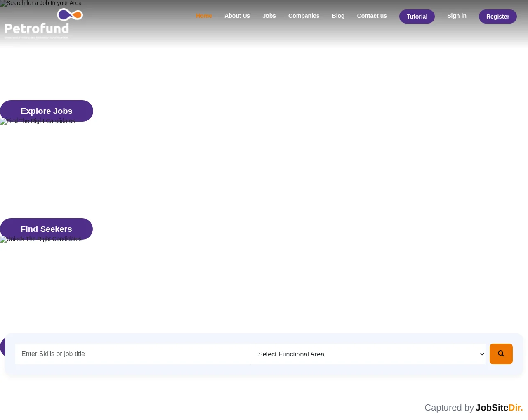
Task: Focus the Enter Skills or job title field
Action: [132, 354]
